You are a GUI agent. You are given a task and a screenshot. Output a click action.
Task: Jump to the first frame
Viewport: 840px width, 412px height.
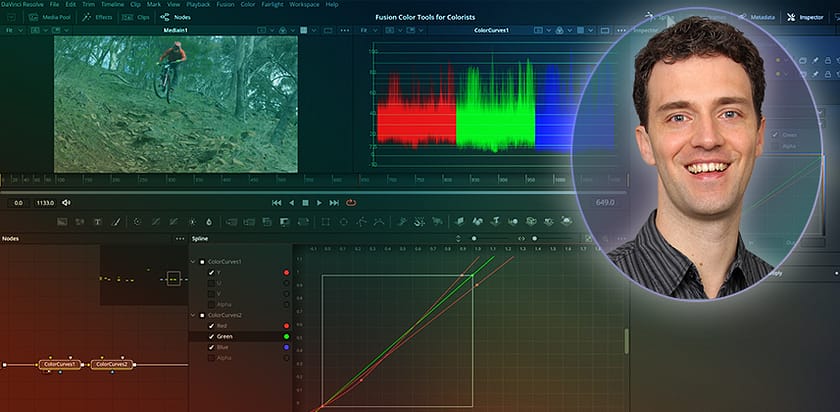276,203
